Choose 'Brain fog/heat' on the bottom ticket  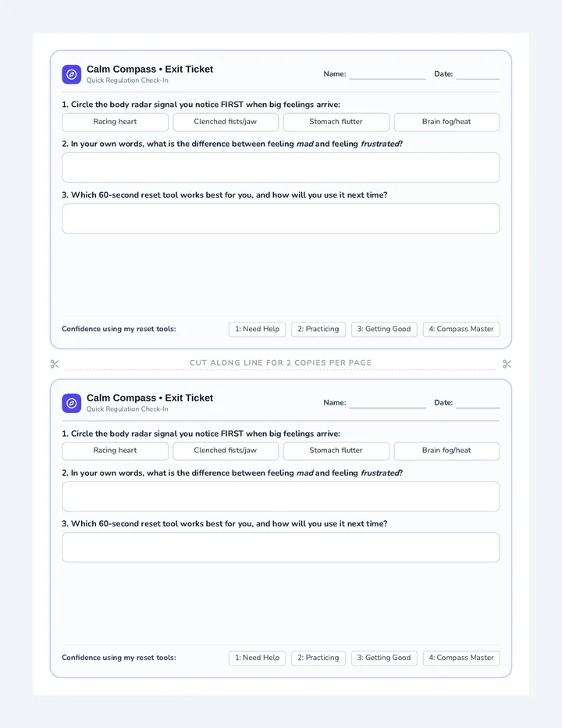pyautogui.click(x=446, y=451)
